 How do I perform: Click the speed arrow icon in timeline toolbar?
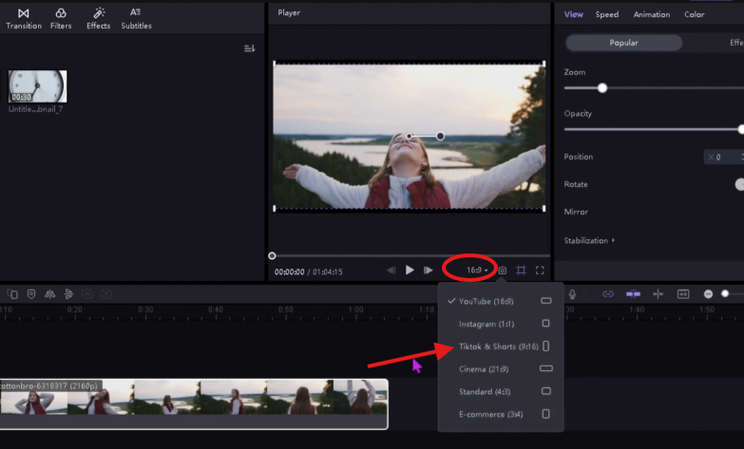[69, 294]
